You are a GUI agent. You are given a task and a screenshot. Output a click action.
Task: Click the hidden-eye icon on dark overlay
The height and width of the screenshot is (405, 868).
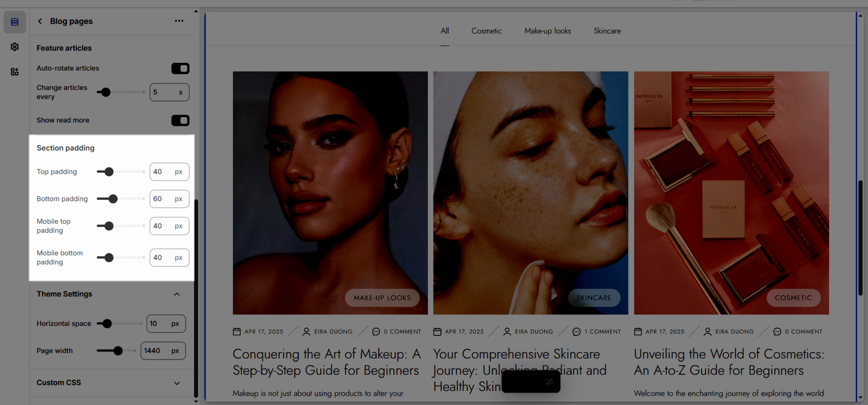[549, 382]
